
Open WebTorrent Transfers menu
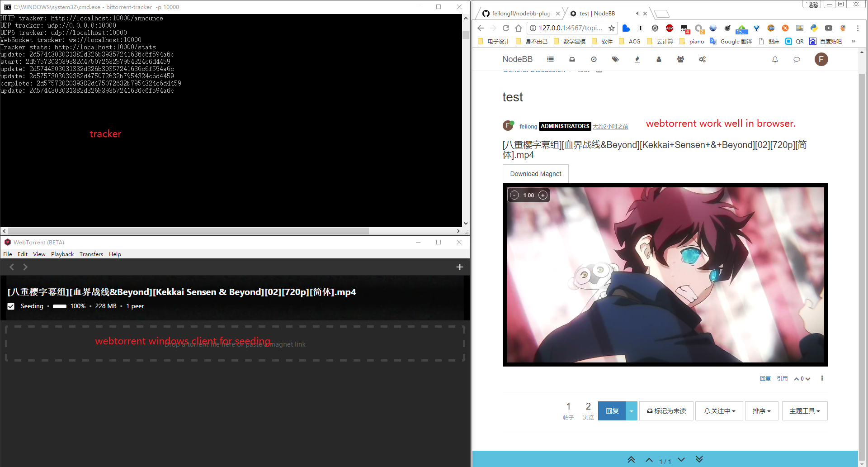[91, 254]
